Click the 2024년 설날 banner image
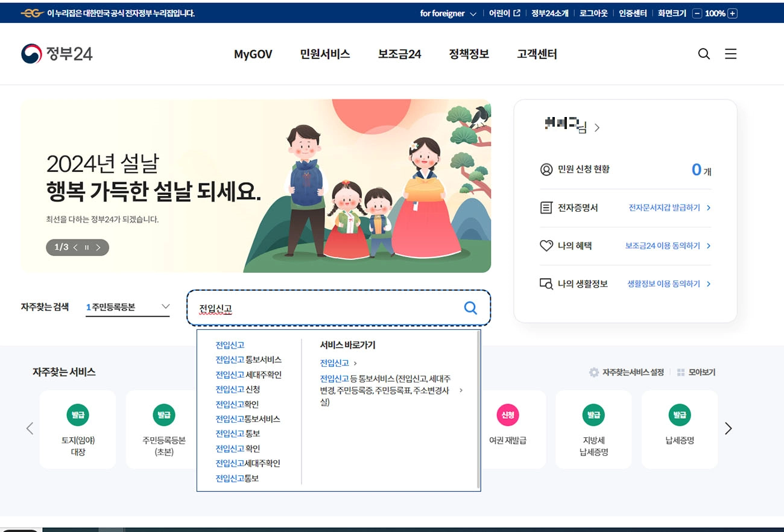The image size is (784, 532). tap(256, 186)
